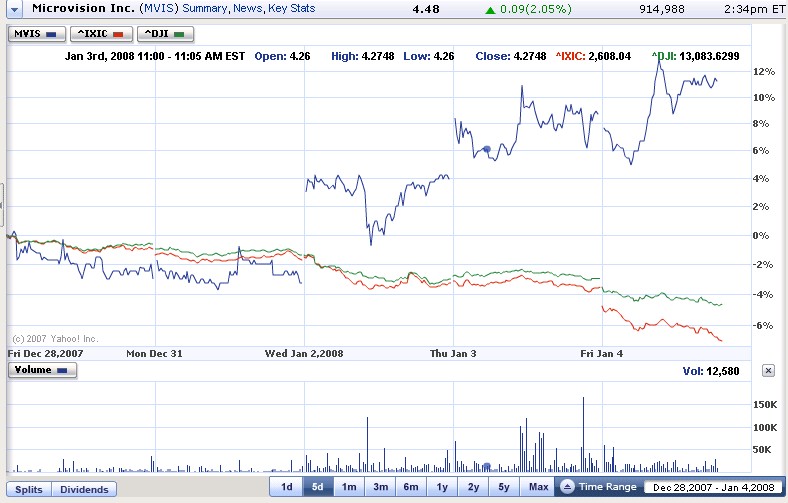Click the left-edge panel collapse handle
This screenshot has height=503, width=788.
[x=2, y=205]
